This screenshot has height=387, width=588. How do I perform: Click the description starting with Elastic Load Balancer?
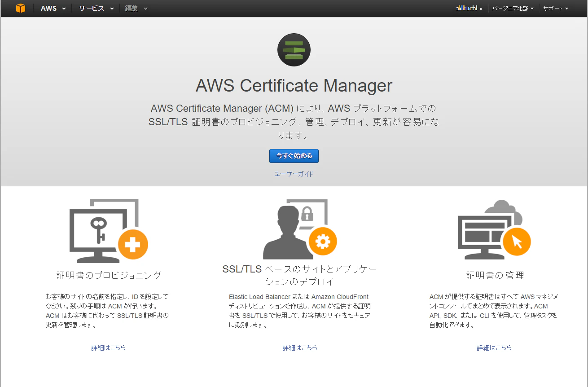[300, 311]
